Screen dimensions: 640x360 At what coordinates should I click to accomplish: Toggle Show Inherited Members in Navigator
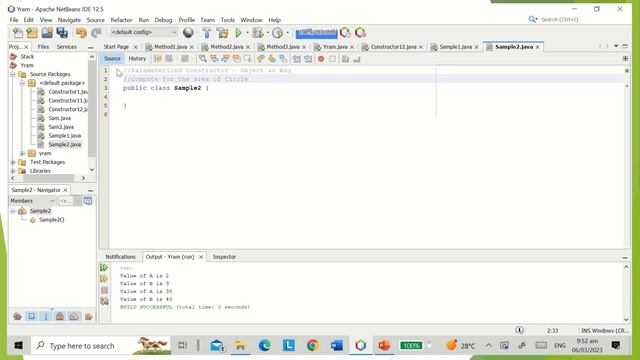17,316
